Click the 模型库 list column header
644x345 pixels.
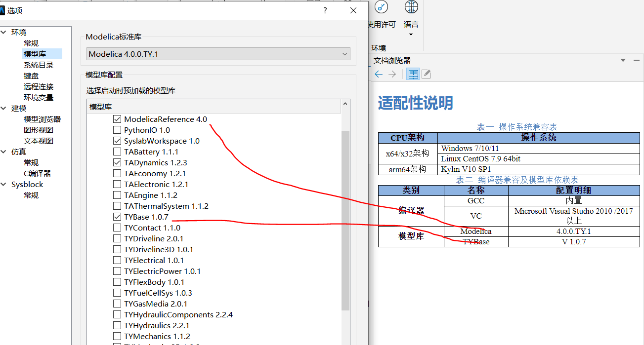click(x=214, y=107)
